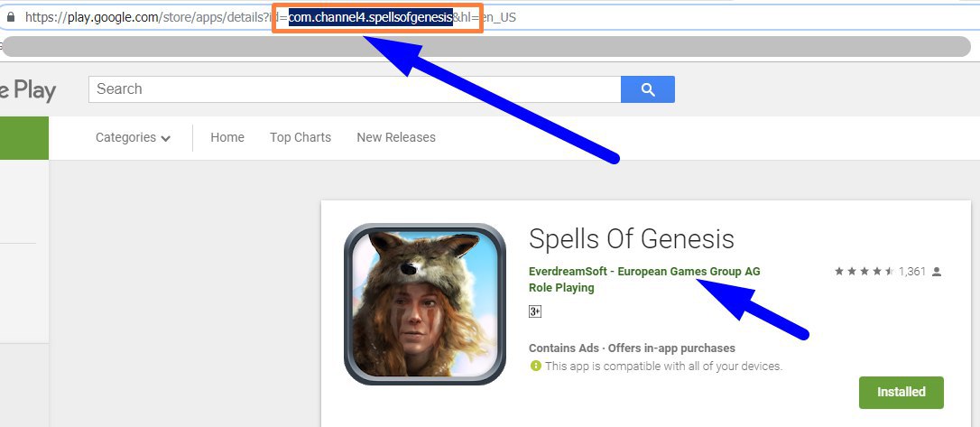Open the star rating next to 1,361
This screenshot has width=980, height=427.
tap(864, 272)
